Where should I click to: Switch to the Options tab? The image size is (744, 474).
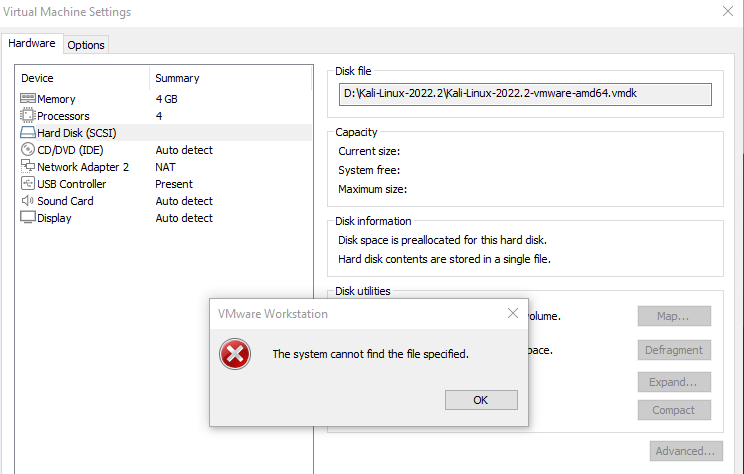(86, 45)
